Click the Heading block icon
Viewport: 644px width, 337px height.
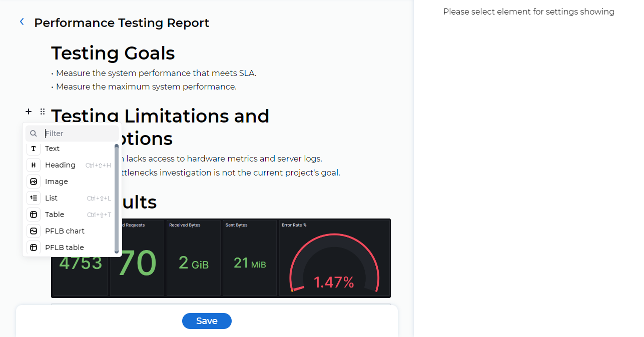(x=34, y=165)
